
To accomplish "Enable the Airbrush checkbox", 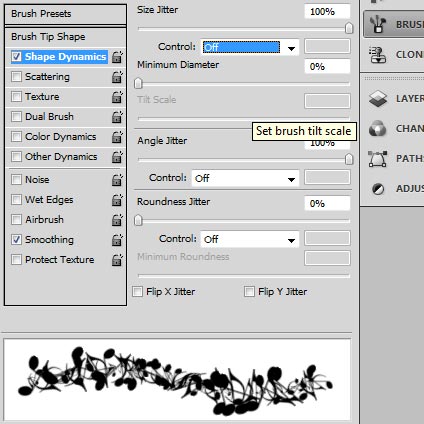I will 16,220.
